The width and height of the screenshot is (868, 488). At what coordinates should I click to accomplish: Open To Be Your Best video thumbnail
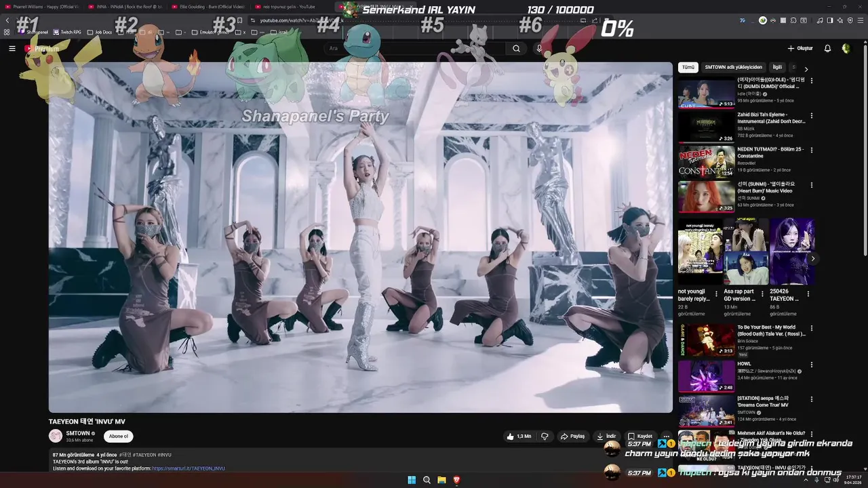point(706,340)
